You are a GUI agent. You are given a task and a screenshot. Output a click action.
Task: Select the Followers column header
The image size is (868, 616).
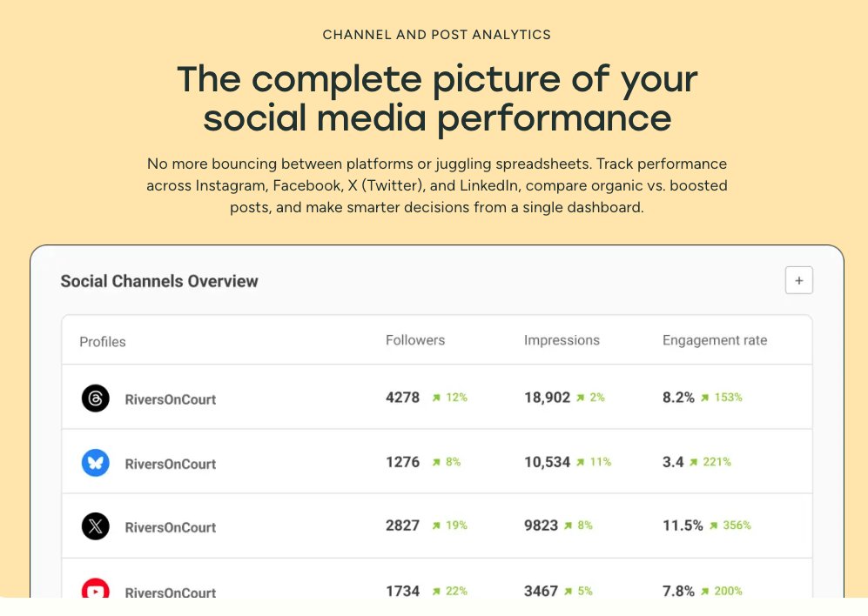(415, 340)
